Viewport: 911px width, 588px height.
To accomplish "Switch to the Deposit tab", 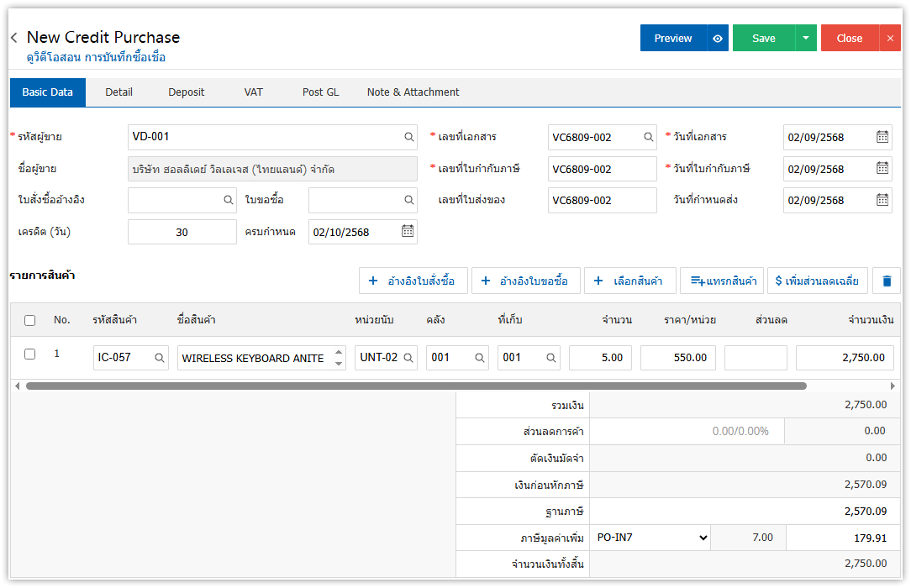I will [186, 92].
